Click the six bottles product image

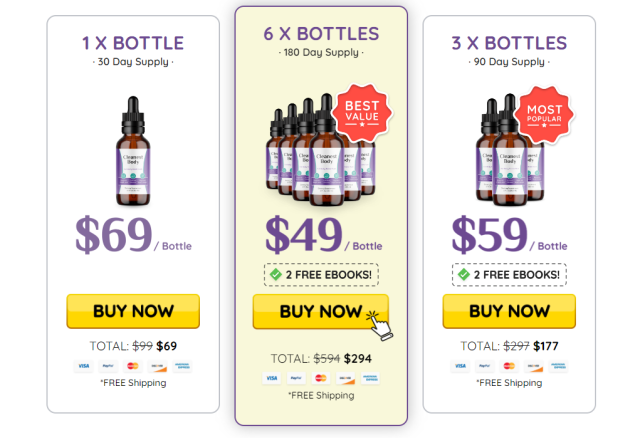pyautogui.click(x=320, y=149)
